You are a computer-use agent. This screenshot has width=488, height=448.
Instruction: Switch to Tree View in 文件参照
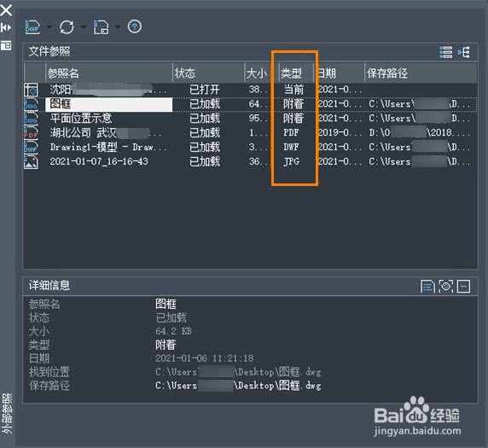(463, 52)
